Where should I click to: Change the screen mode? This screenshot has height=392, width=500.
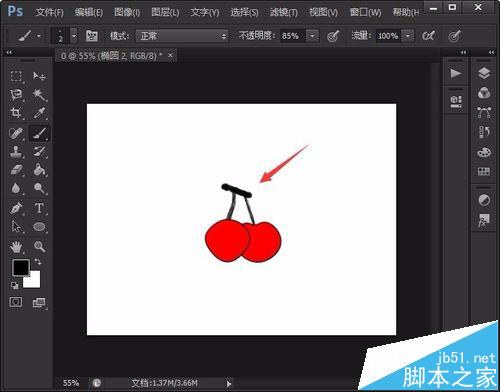coord(39,303)
